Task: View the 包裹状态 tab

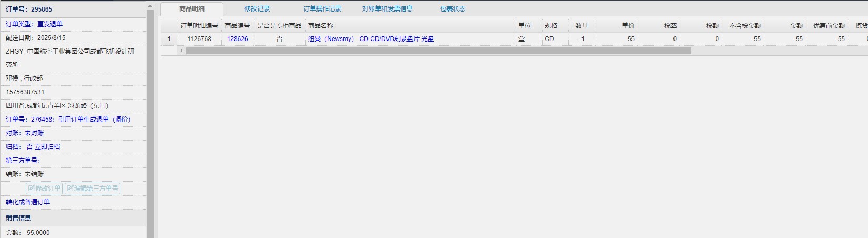Action: pyautogui.click(x=453, y=9)
